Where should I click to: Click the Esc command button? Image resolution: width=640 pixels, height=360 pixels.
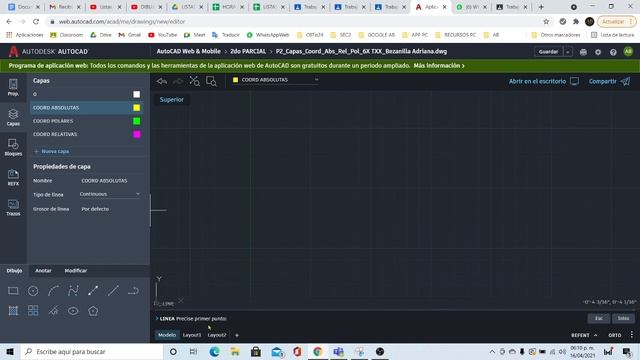pos(599,318)
